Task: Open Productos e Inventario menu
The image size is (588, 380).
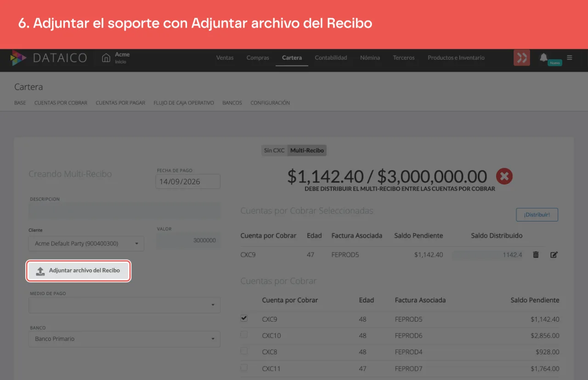Action: [x=456, y=58]
